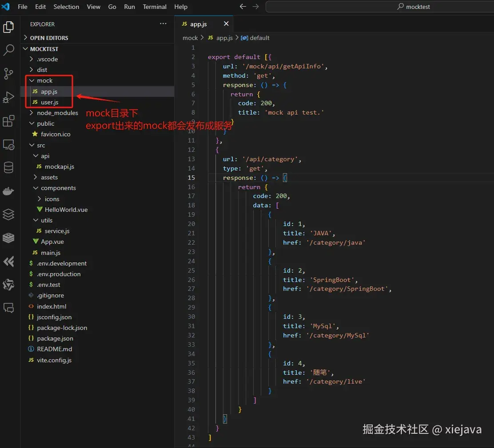Open HelloWorld.vue file
This screenshot has height=448, width=494.
tap(97, 210)
